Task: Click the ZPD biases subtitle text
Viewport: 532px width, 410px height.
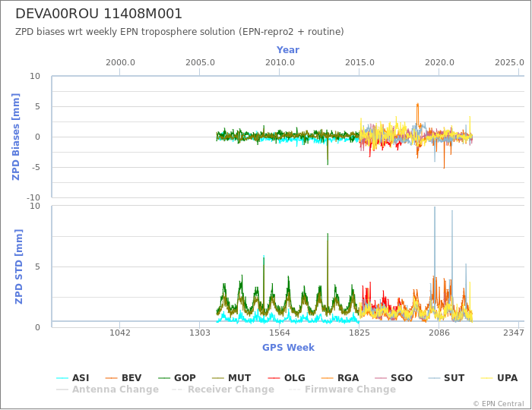Action: click(x=179, y=32)
